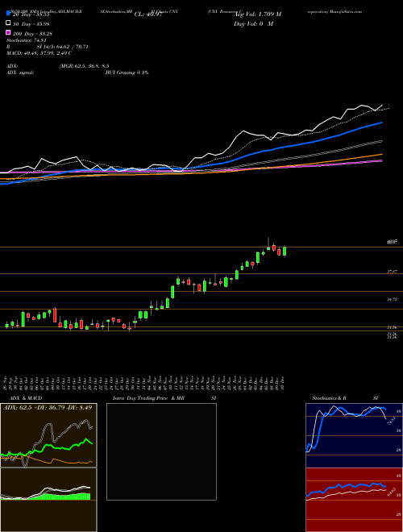Click the 'Stochastics: 74.81' reading
Image resolution: width=403 pixels, height=532 pixels.
click(27, 40)
